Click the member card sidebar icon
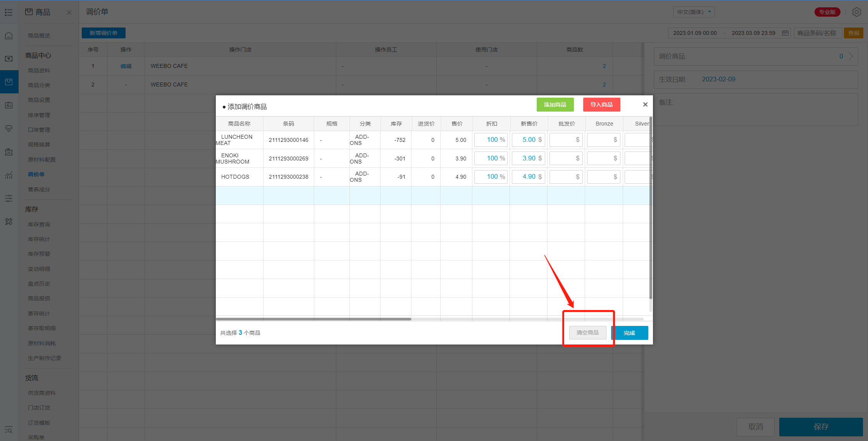Screen dimensions: 868x441 coord(9,105)
